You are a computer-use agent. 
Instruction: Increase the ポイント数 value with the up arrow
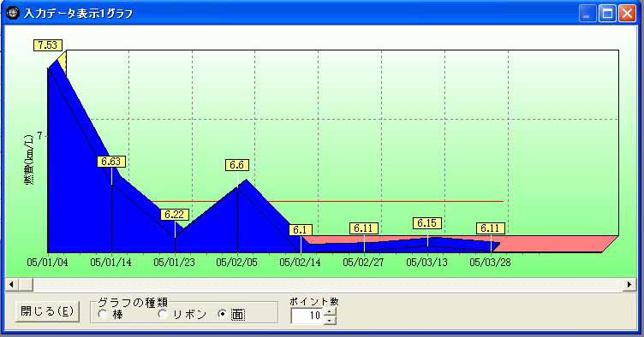pyautogui.click(x=330, y=312)
